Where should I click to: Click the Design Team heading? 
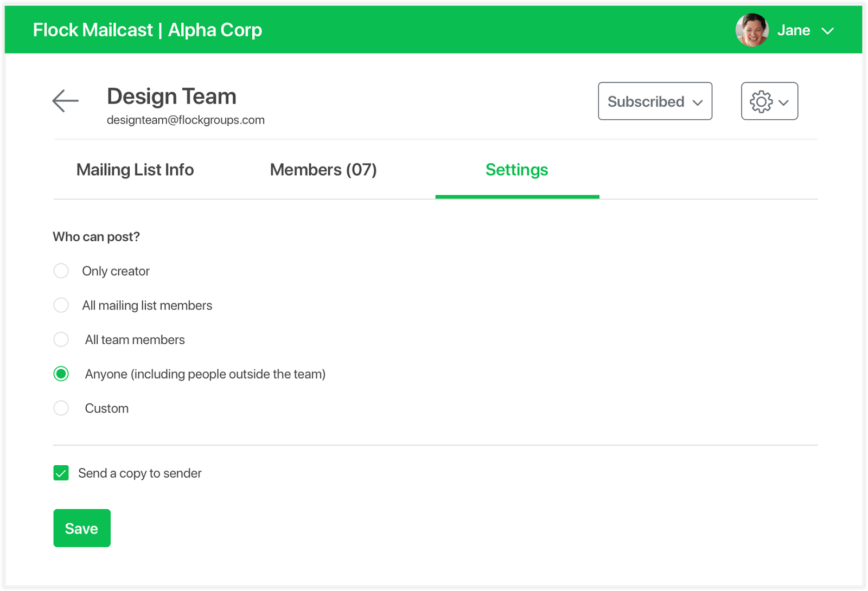(171, 97)
